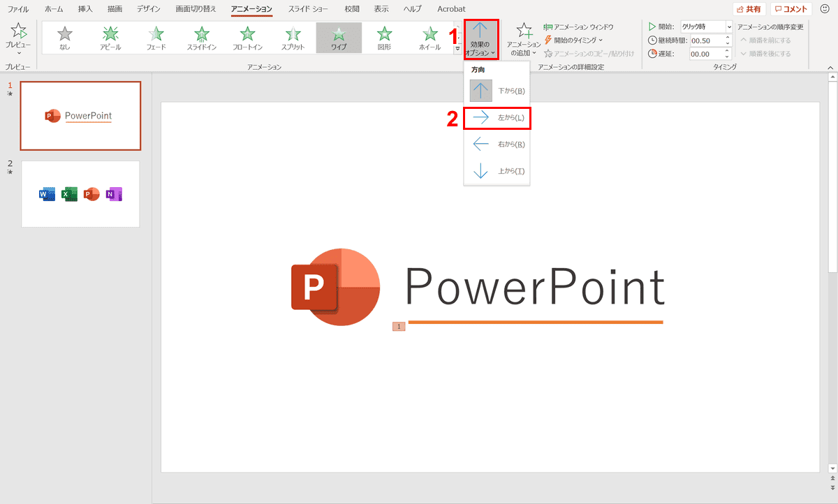Click the 遅延 clock icon

point(652,54)
